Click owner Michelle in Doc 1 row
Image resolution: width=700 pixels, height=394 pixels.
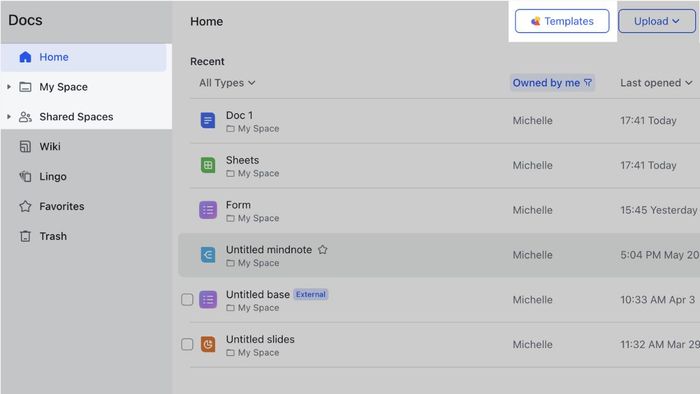533,121
